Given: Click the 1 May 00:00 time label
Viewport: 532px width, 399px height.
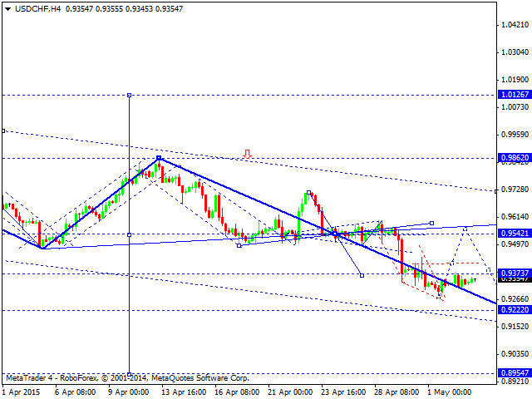Looking at the screenshot, I should (449, 392).
